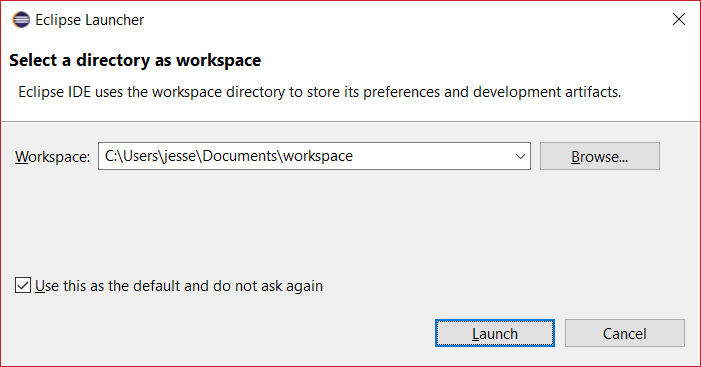Viewport: 701px width, 367px height.
Task: Launch Eclipse with the selected workspace
Action: pyautogui.click(x=495, y=333)
